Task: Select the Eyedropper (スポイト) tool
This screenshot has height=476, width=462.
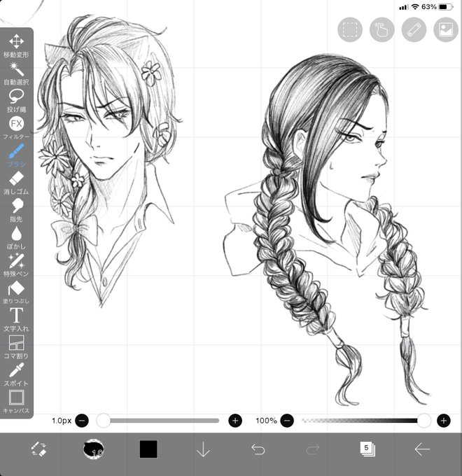Action: (x=16, y=374)
